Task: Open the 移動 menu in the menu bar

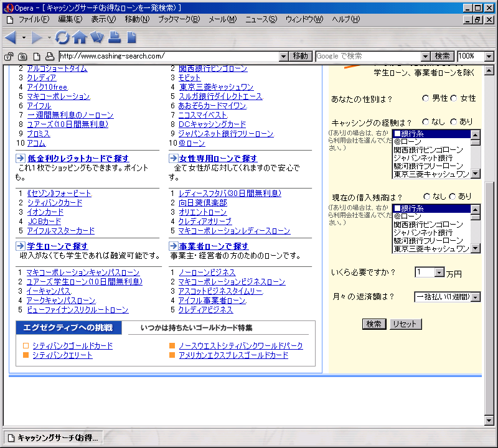Action: (137, 20)
